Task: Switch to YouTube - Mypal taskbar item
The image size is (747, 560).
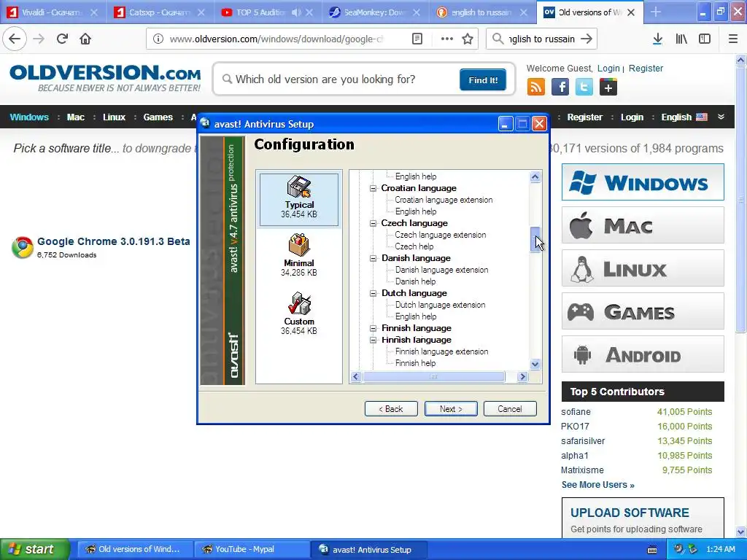Action: (252, 550)
